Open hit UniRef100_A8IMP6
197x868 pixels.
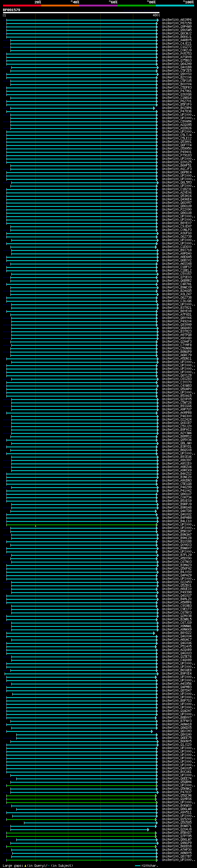pyautogui.click(x=177, y=20)
